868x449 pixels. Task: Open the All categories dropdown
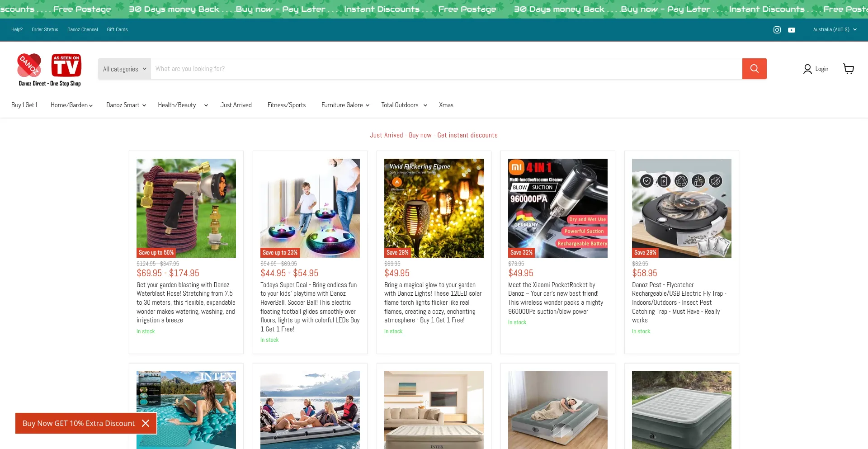point(125,69)
